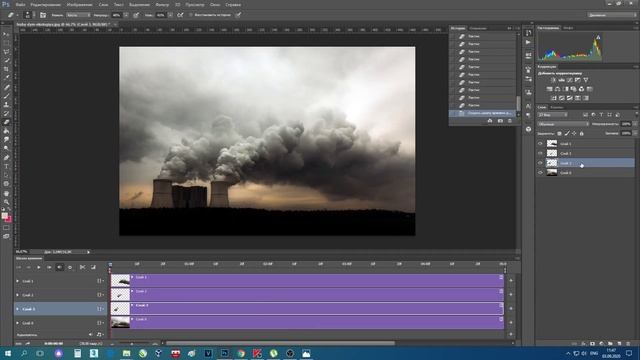Screen dimensions: 640x360
Task: Select the Pen tool
Action: point(6,157)
